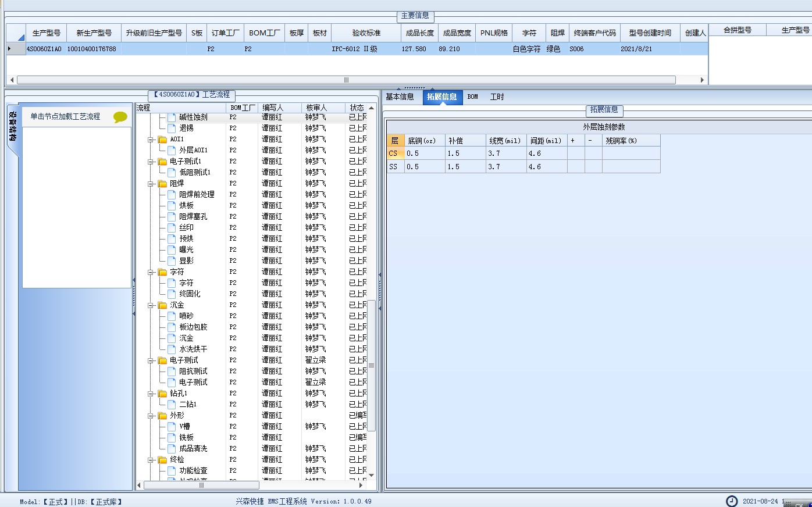Click the folder icon of 外形 node
Screen dimensions: 812x507
[162, 416]
